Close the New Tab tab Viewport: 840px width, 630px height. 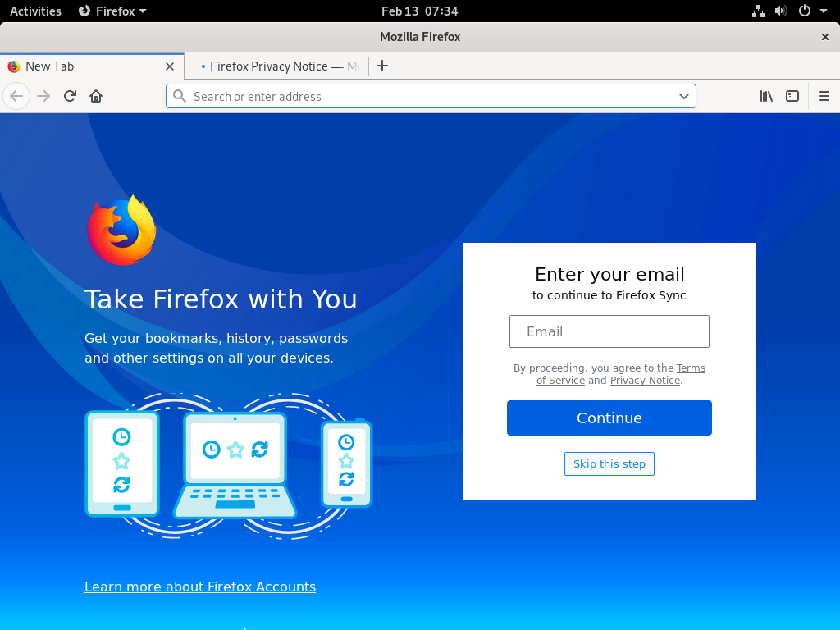tap(170, 66)
